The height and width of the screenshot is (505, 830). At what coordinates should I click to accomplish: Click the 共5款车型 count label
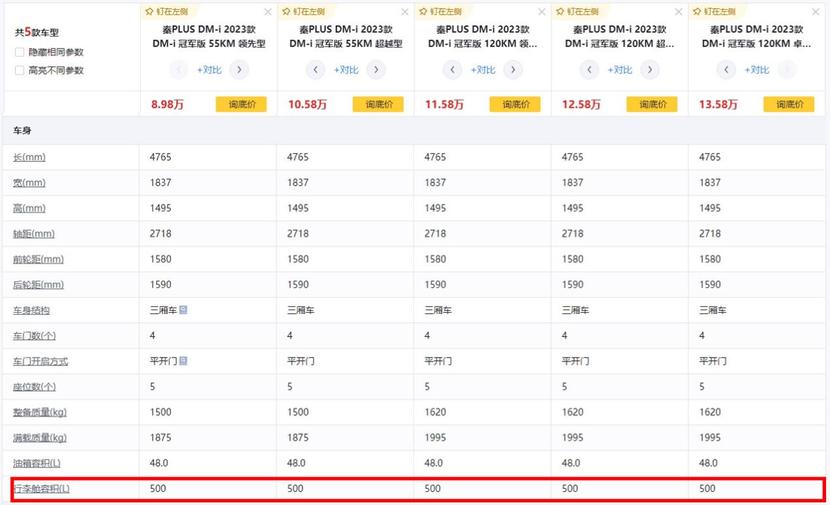coord(37,32)
